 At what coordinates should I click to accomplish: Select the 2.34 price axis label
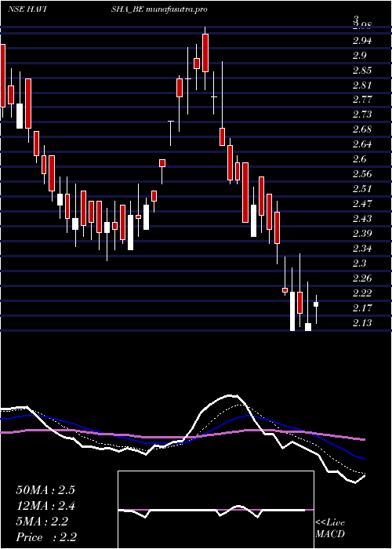[362, 249]
